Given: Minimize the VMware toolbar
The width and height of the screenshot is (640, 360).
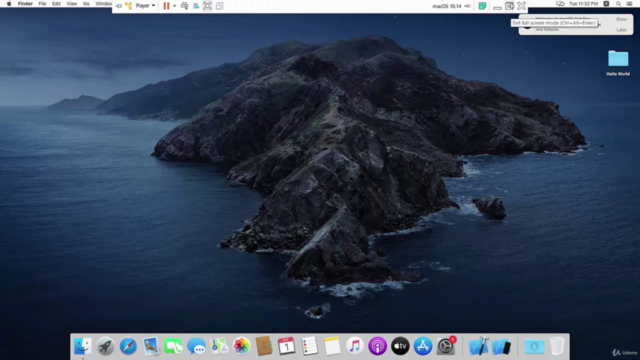Looking at the screenshot, I should coord(497,7).
